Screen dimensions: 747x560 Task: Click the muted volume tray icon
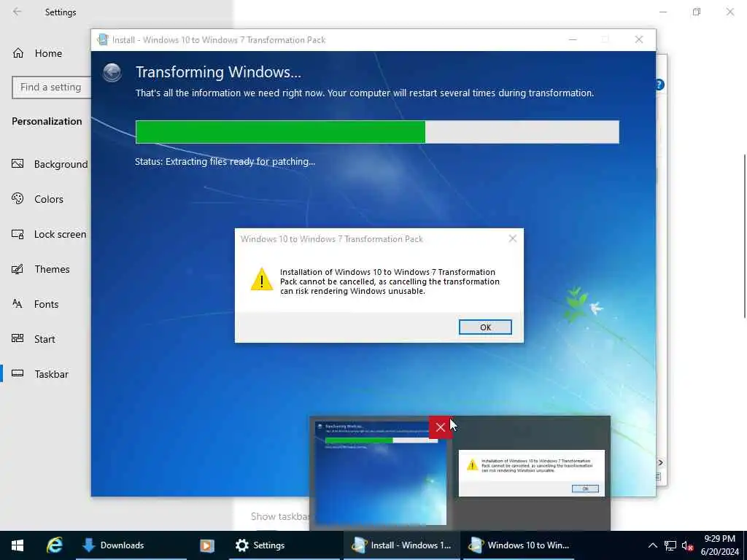point(687,545)
